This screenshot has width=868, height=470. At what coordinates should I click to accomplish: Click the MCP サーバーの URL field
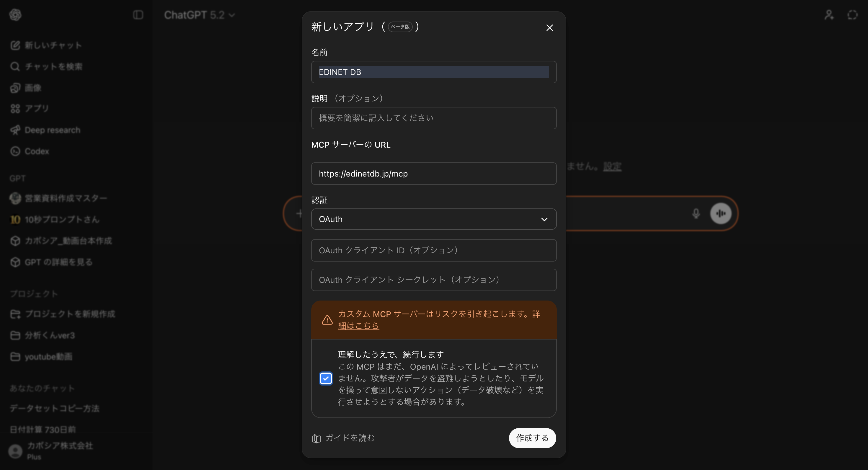(434, 174)
